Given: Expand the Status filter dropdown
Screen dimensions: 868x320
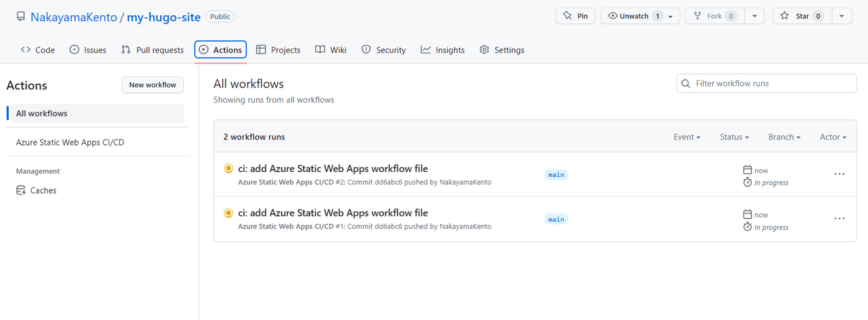Looking at the screenshot, I should click(734, 137).
